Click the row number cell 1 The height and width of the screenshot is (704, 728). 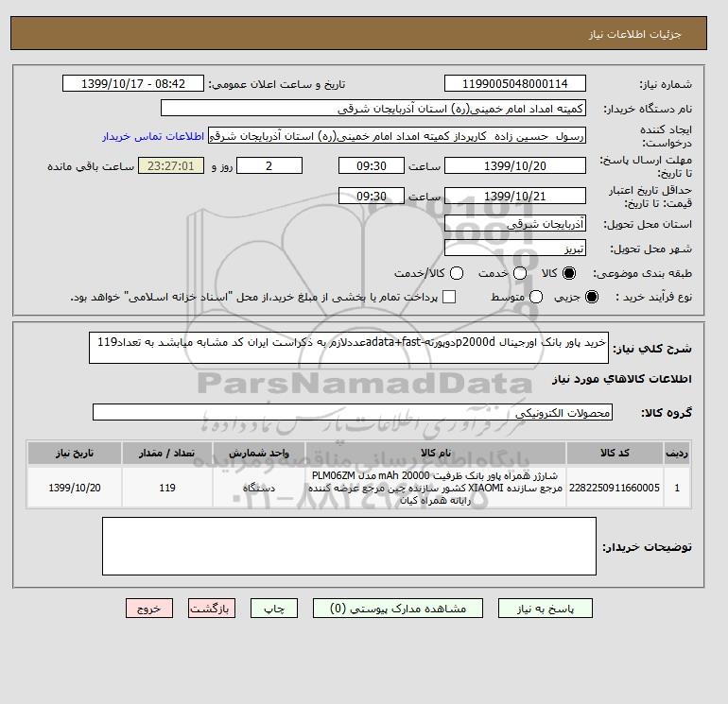[677, 488]
